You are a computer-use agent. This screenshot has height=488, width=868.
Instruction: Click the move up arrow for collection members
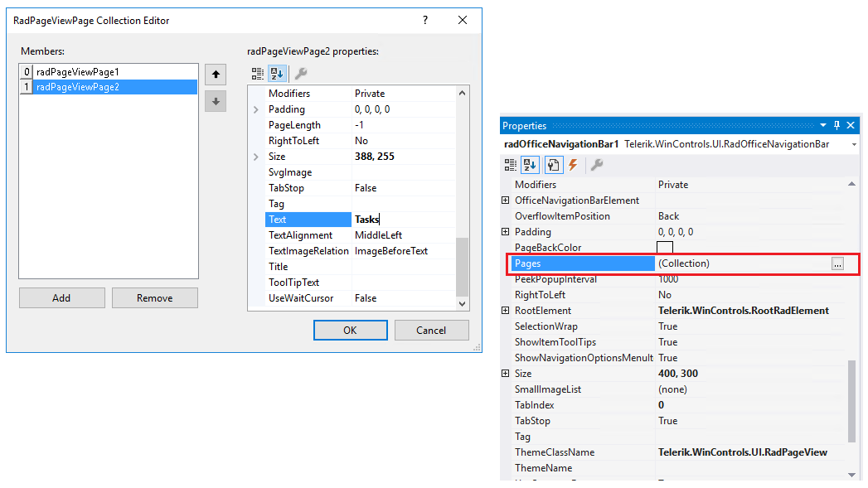tap(215, 75)
